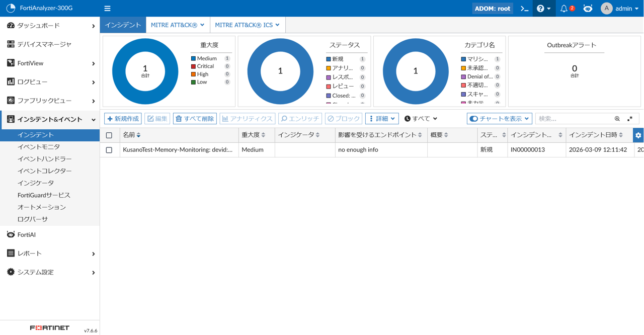
Task: Click the すべて削除 button
Action: click(x=195, y=119)
